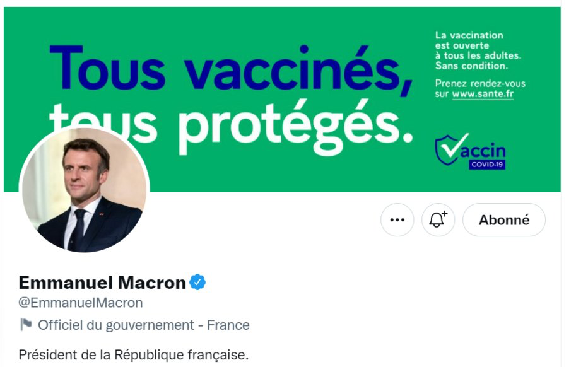Click the blue verified checkmark badge
Screen dimensions: 588x367
pyautogui.click(x=198, y=283)
